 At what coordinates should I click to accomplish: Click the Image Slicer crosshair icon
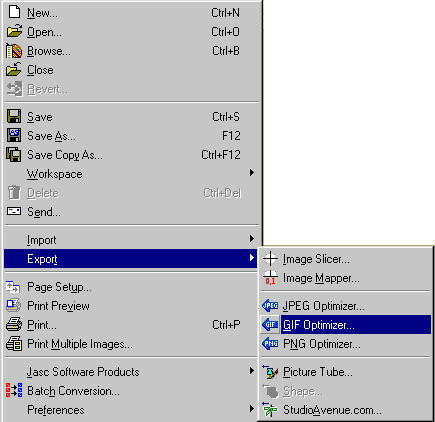click(270, 259)
